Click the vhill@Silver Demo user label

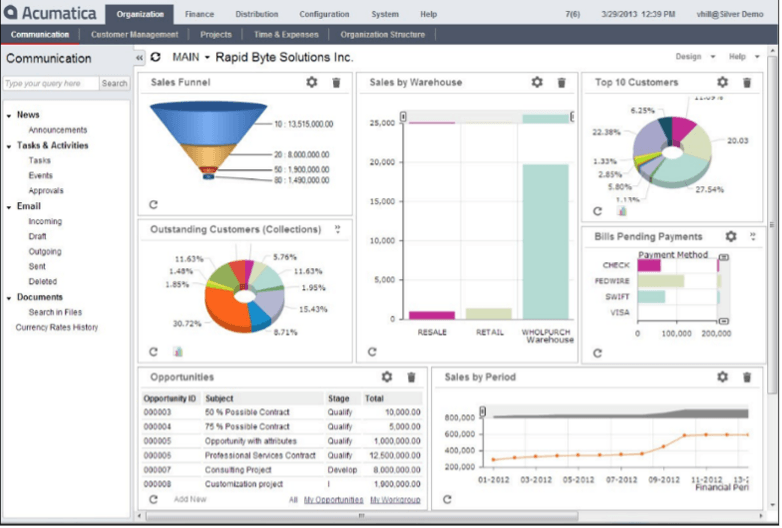(x=730, y=14)
